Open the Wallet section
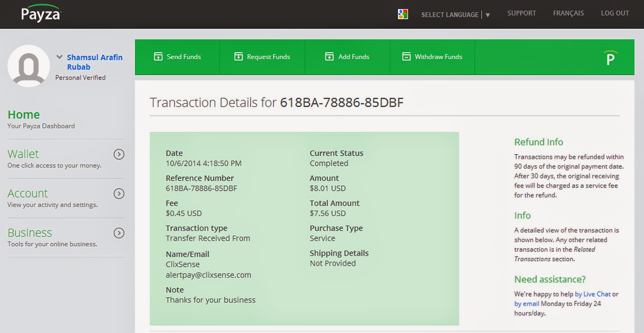Viewport: 644px width, 333px height. pos(23,154)
